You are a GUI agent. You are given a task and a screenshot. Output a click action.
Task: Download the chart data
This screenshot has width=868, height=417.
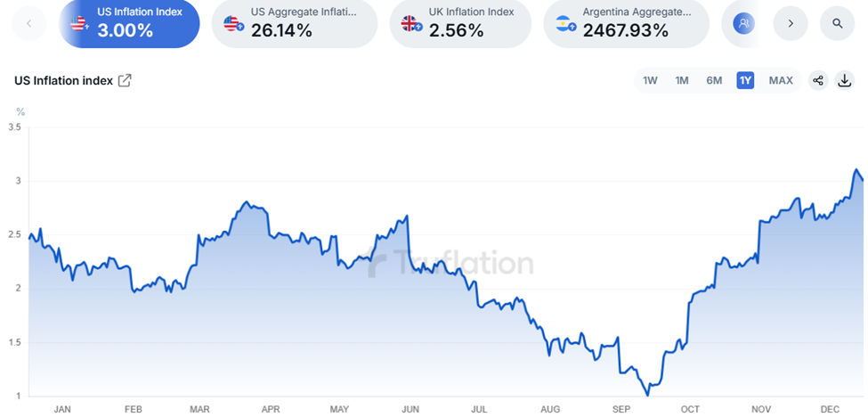[x=844, y=80]
